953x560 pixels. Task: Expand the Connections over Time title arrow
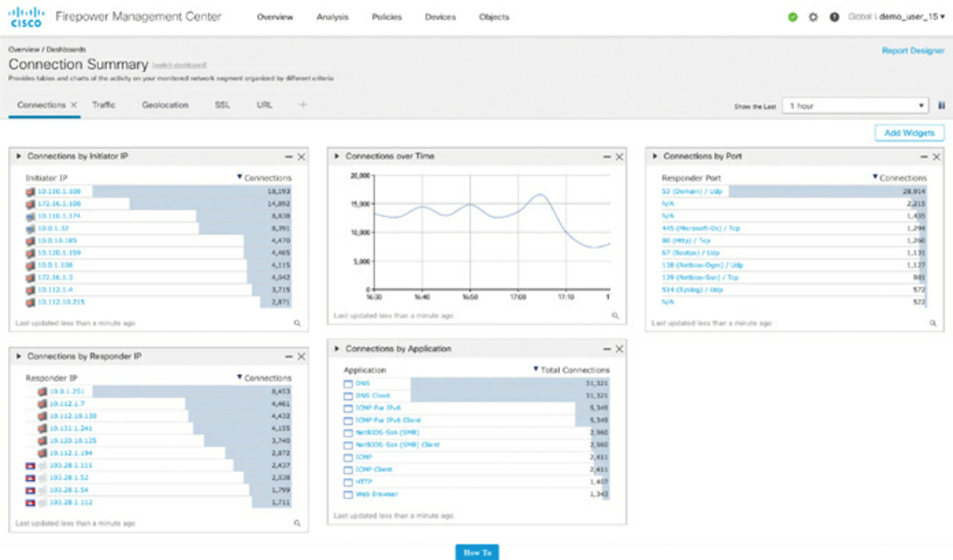coord(337,156)
